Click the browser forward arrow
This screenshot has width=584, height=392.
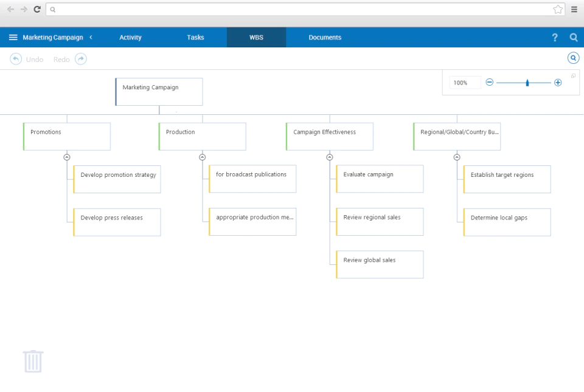(24, 9)
